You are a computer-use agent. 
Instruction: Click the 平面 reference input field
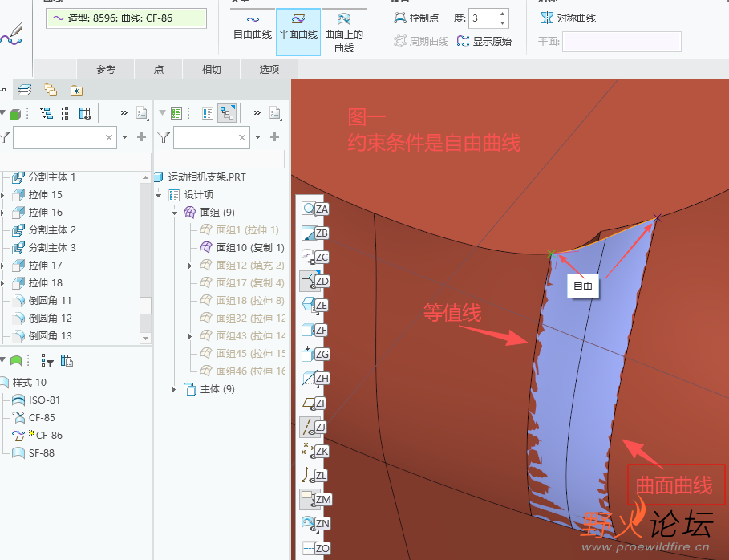(622, 42)
